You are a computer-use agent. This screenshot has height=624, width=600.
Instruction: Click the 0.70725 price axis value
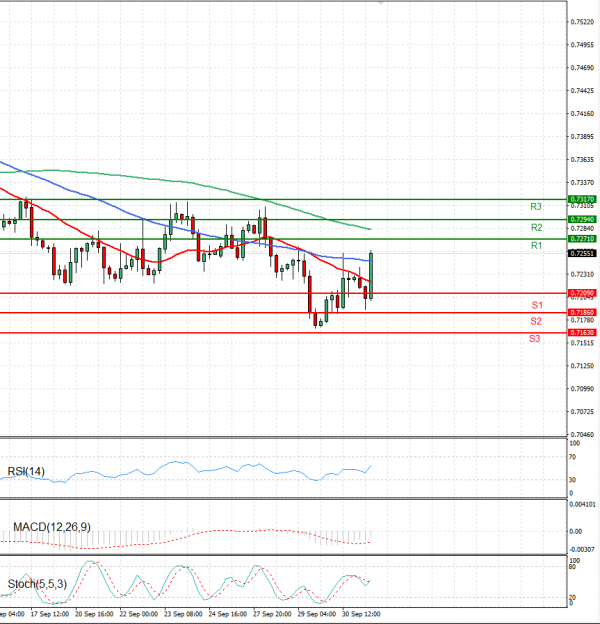[582, 411]
